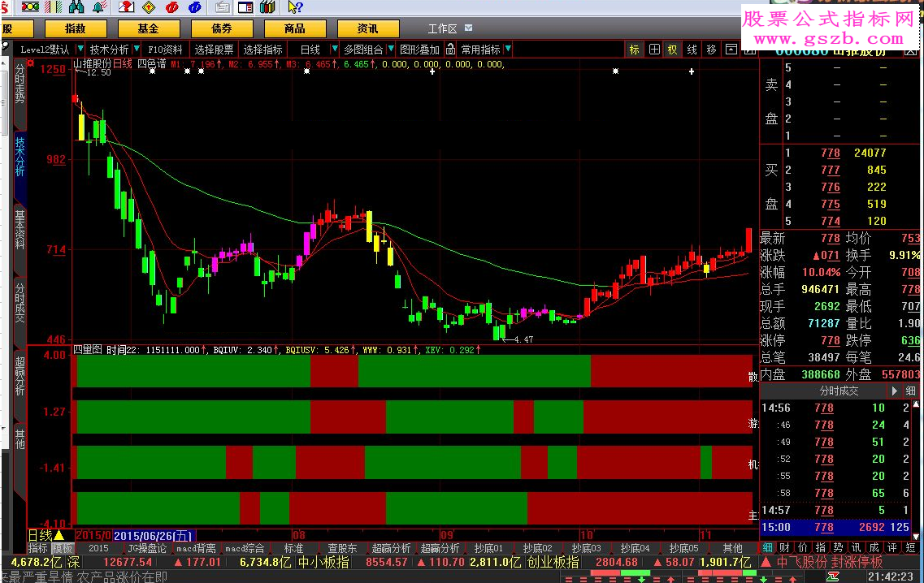The width and height of the screenshot is (924, 583).
Task: Click the traffic light icon in top toolbar
Action: click(x=31, y=7)
